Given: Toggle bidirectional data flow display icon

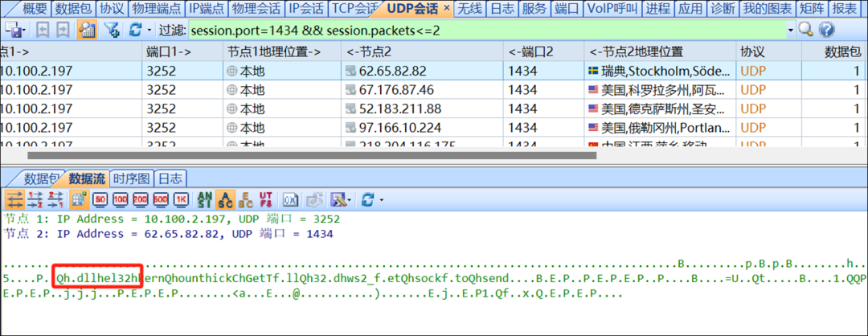Looking at the screenshot, I should coord(15,199).
